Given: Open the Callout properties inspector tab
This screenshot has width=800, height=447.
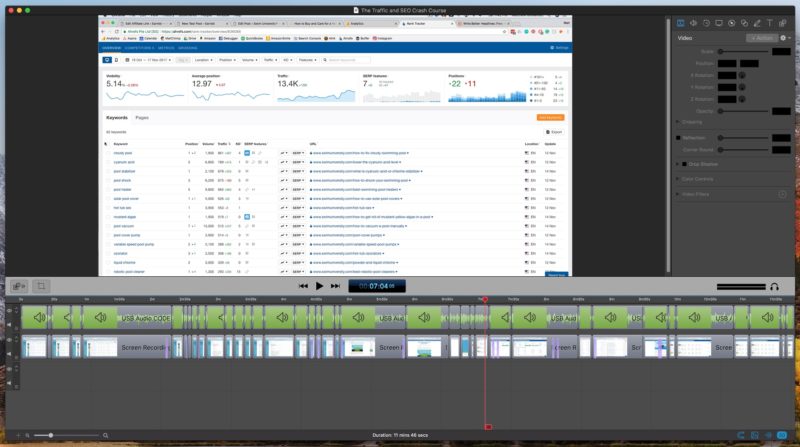Looking at the screenshot, I should [x=732, y=23].
